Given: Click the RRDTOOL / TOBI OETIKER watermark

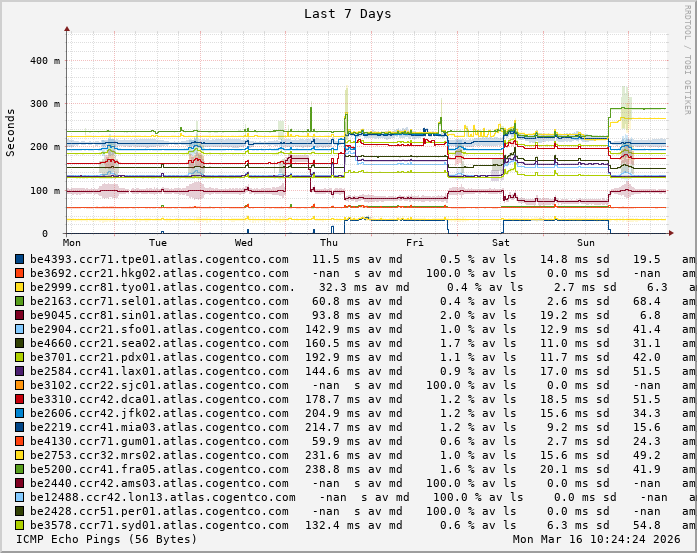Looking at the screenshot, I should (687, 59).
